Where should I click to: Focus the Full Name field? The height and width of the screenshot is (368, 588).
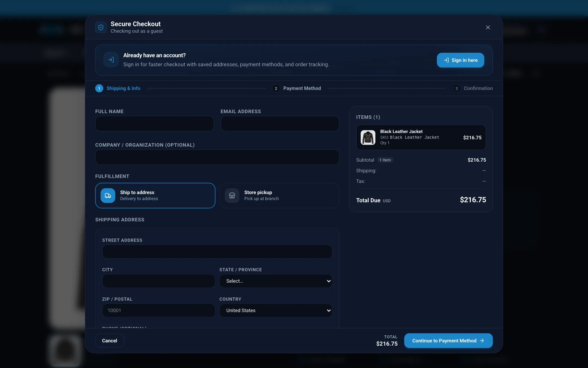coord(155,123)
